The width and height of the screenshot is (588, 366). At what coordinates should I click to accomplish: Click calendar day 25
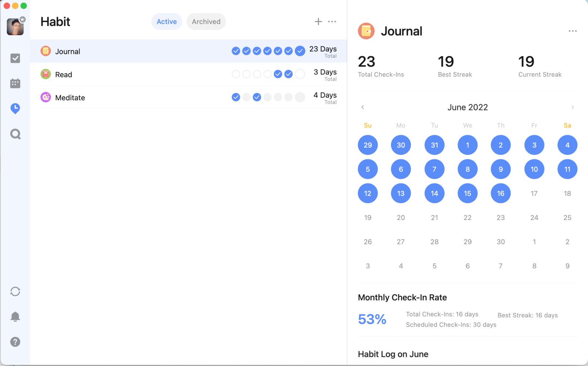click(x=567, y=218)
